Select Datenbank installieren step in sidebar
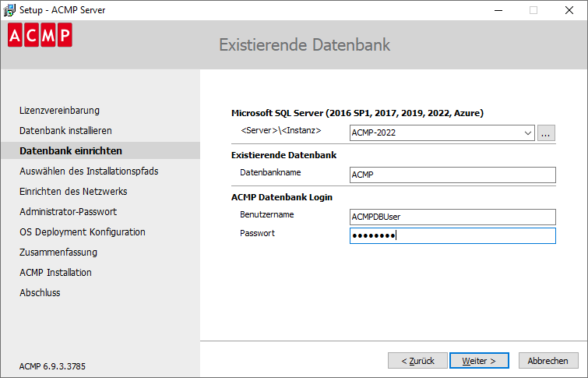 [x=65, y=131]
